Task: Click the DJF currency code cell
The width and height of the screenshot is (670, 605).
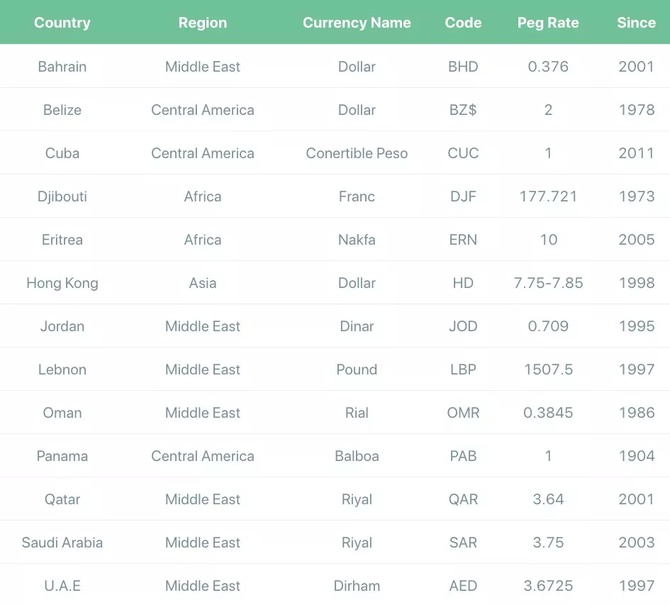Action: click(x=463, y=196)
